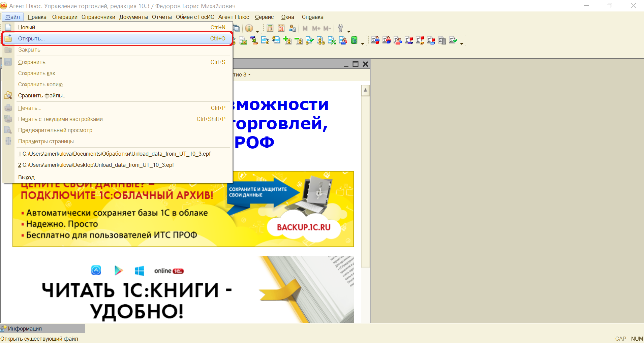Click the green plus coins icon

pyautogui.click(x=287, y=41)
